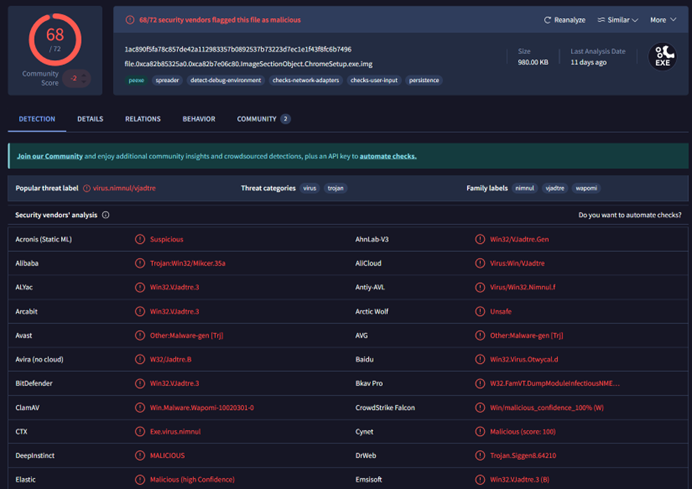The width and height of the screenshot is (692, 489).
Task: Open the Behavior tab
Action: click(x=199, y=119)
